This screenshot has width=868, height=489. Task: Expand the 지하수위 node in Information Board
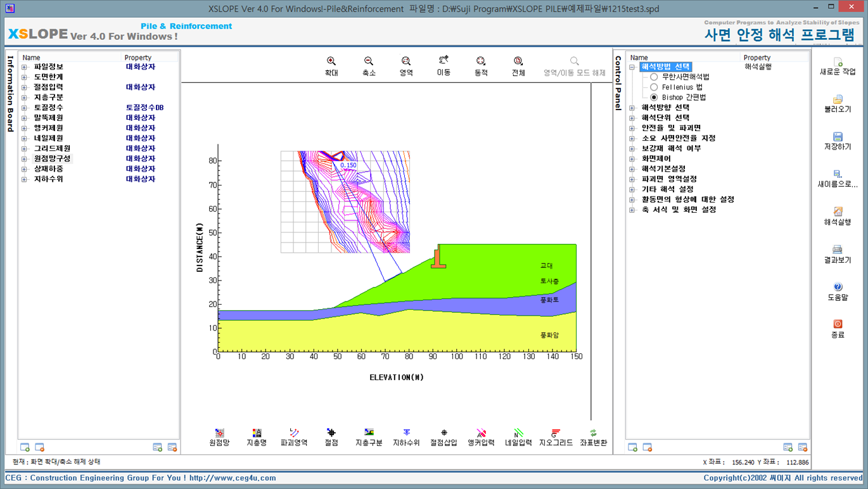(24, 179)
